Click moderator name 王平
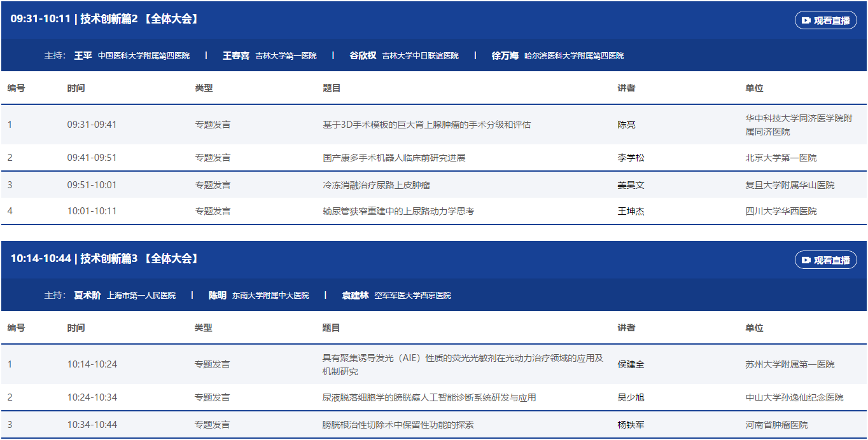 83,56
